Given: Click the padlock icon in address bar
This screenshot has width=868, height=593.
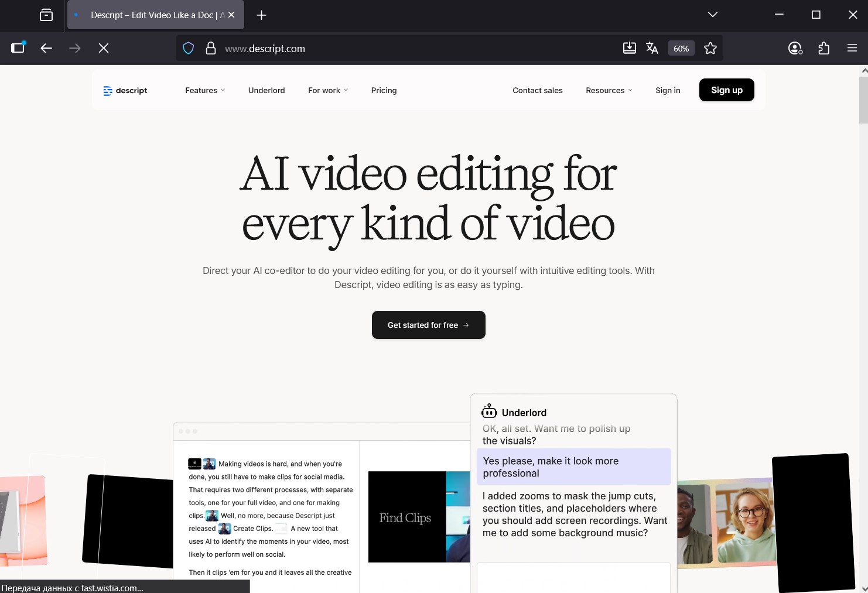Looking at the screenshot, I should click(x=211, y=48).
